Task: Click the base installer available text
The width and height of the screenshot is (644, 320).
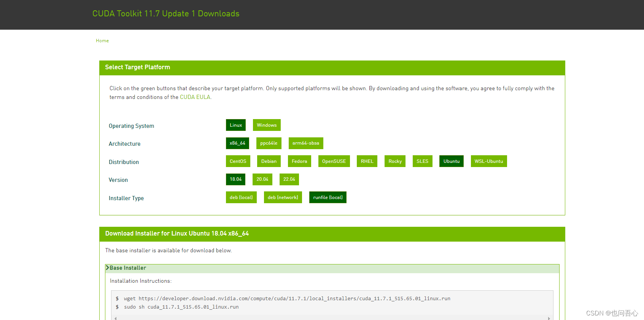Action: point(169,250)
